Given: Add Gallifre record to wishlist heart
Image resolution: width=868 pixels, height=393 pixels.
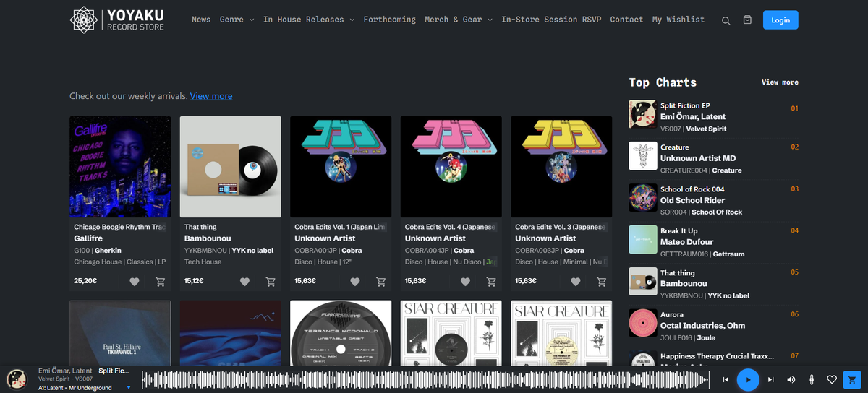Looking at the screenshot, I should click(x=135, y=282).
